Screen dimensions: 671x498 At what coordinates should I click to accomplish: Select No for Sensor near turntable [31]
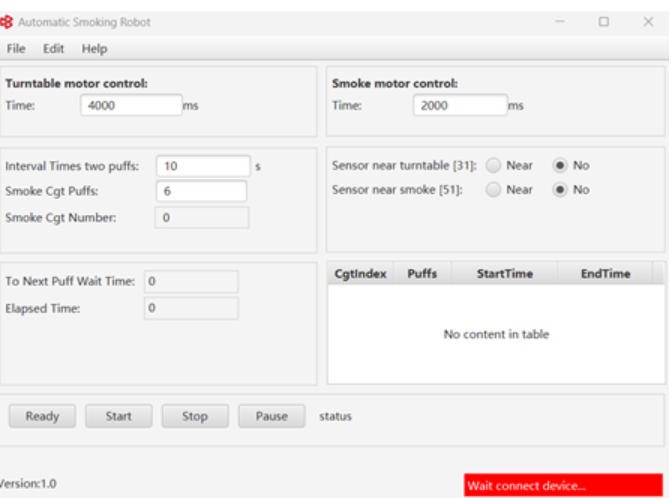pos(560,165)
